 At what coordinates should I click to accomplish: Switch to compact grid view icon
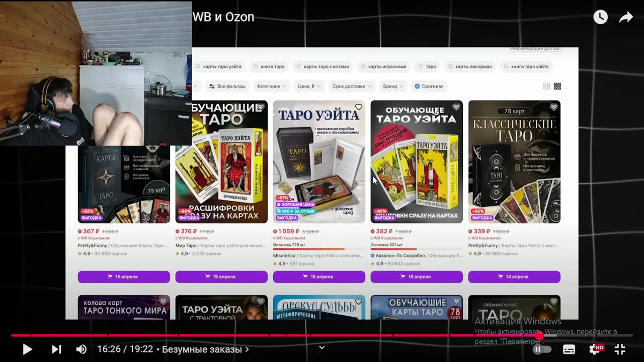(557, 86)
